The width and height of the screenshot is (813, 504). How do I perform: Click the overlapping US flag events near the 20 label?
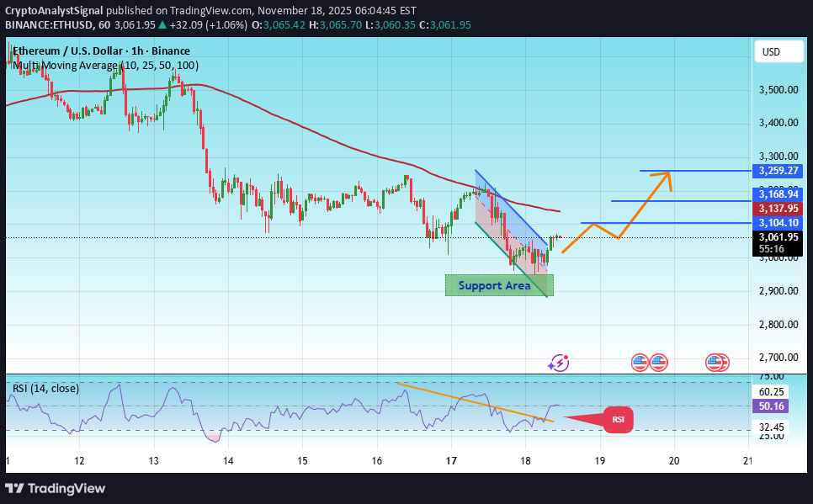[717, 362]
